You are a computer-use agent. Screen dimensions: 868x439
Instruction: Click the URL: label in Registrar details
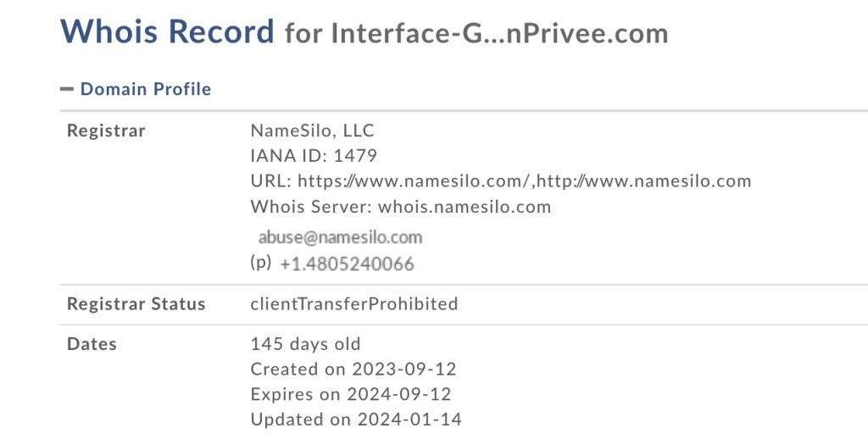(x=271, y=181)
